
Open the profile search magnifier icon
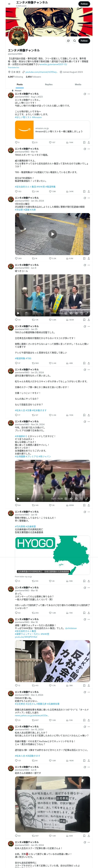click(x=75, y=41)
